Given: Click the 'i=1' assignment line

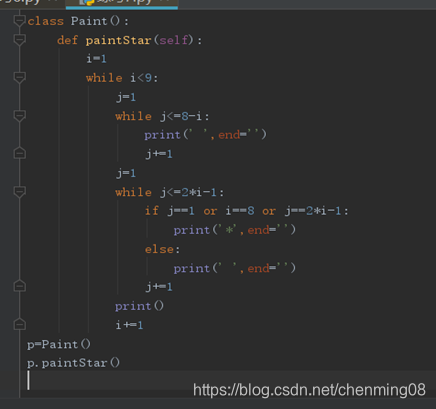Looking at the screenshot, I should coord(96,59).
